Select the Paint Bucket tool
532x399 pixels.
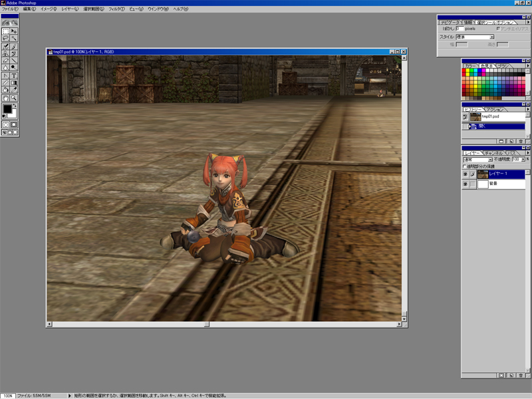pyautogui.click(x=6, y=90)
